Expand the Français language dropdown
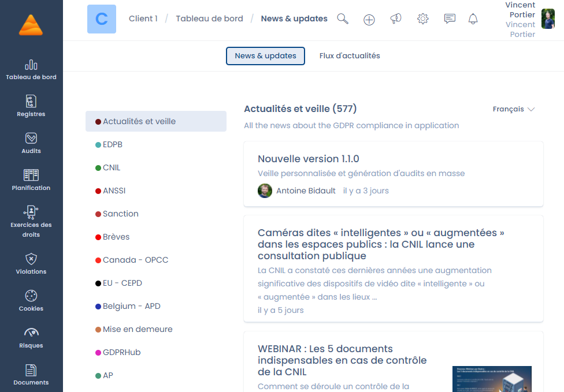 point(514,109)
